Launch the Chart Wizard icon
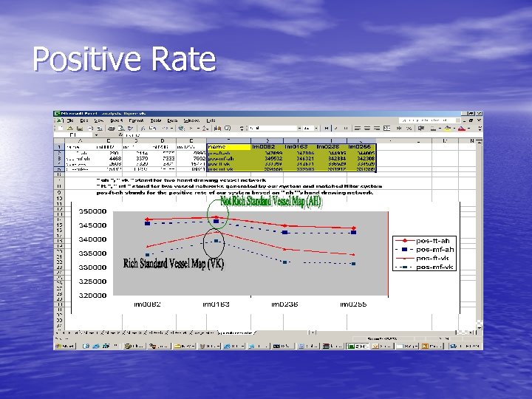532x399 pixels. (217, 129)
